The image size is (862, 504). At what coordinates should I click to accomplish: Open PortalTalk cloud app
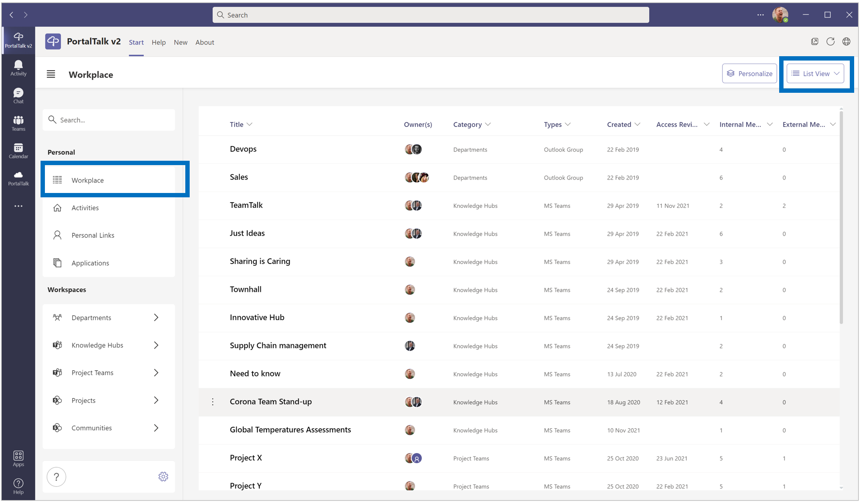pyautogui.click(x=18, y=178)
